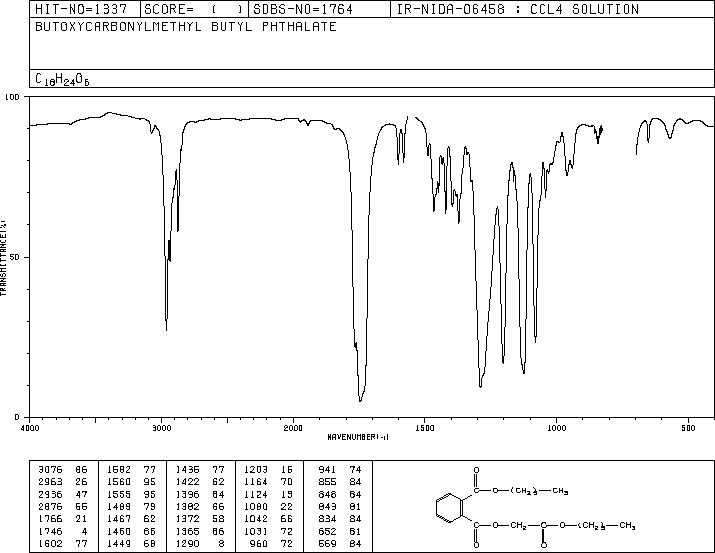Image resolution: width=715 pixels, height=553 pixels.
Task: Click the benzene ring in the structure diagram
Action: coord(450,507)
